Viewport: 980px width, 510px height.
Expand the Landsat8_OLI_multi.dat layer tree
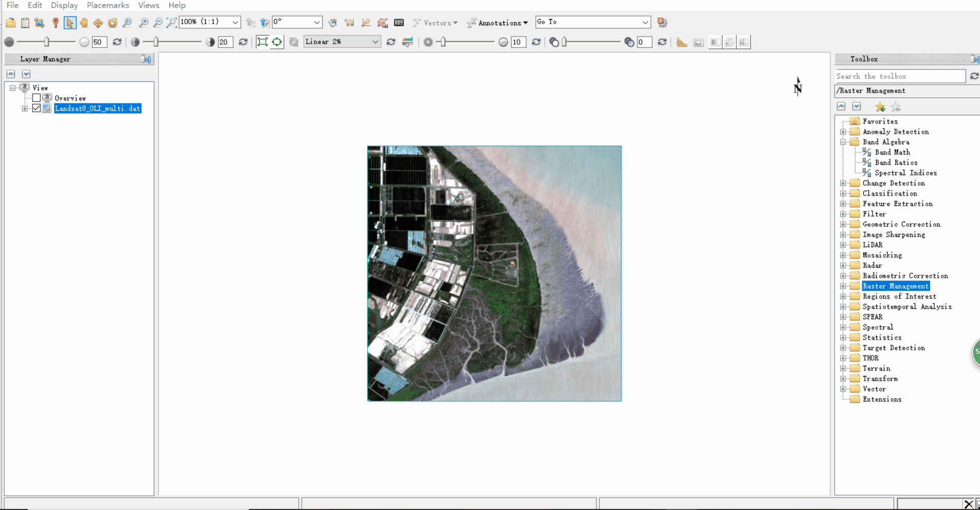click(25, 109)
